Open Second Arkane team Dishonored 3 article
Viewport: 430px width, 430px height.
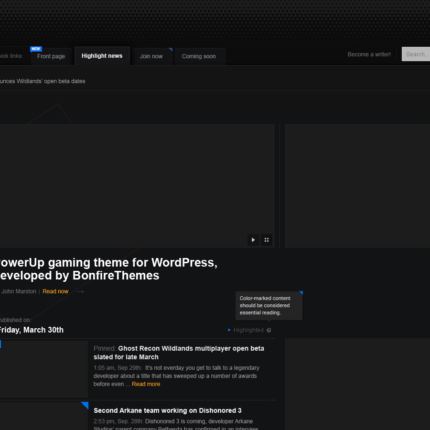pyautogui.click(x=167, y=411)
